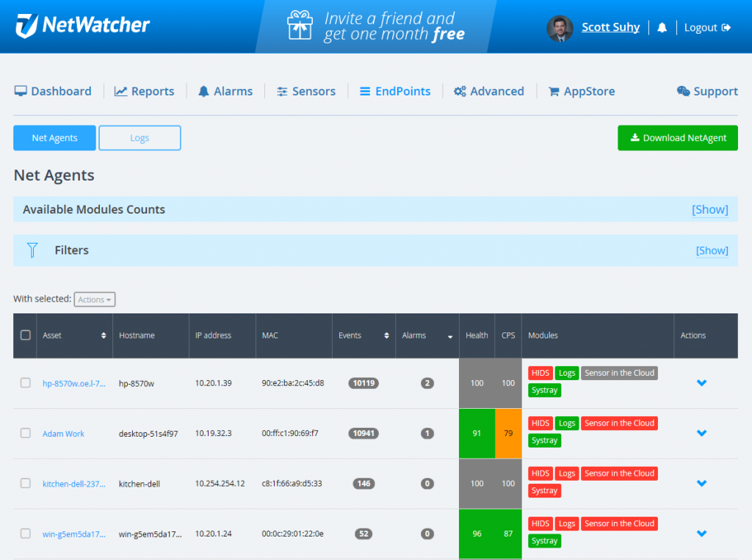Select the Advanced gear menu
The width and height of the screenshot is (752, 560).
(x=460, y=90)
